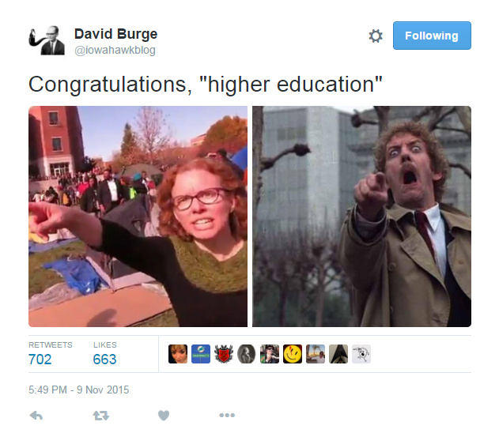This screenshot has width=499, height=448.
Task: Open the white cartoon sketch liker avatar
Action: tap(361, 354)
